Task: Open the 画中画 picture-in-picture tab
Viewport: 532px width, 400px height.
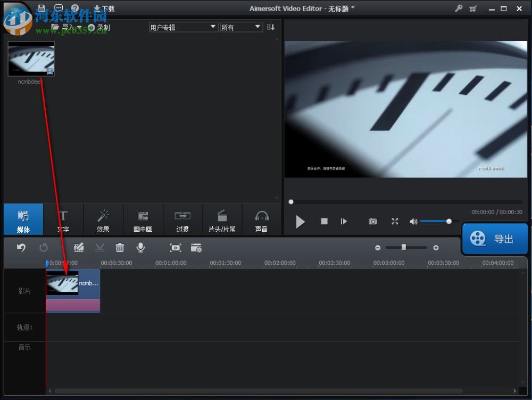Action: click(x=143, y=219)
